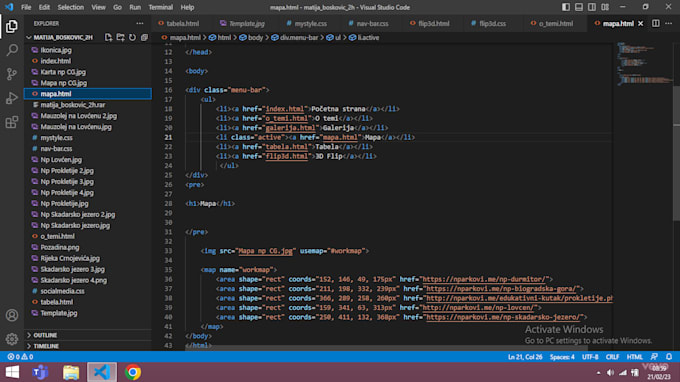Toggle the bottom panel layout icon
The height and width of the screenshot is (382, 680).
coord(579,7)
